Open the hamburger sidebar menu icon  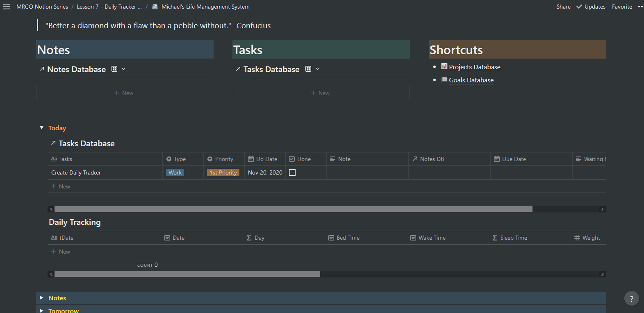point(7,7)
